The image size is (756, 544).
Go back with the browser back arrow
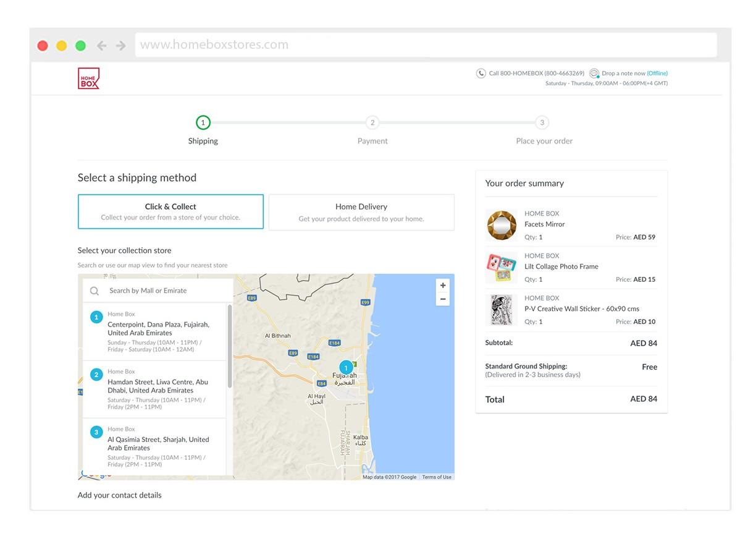(102, 46)
